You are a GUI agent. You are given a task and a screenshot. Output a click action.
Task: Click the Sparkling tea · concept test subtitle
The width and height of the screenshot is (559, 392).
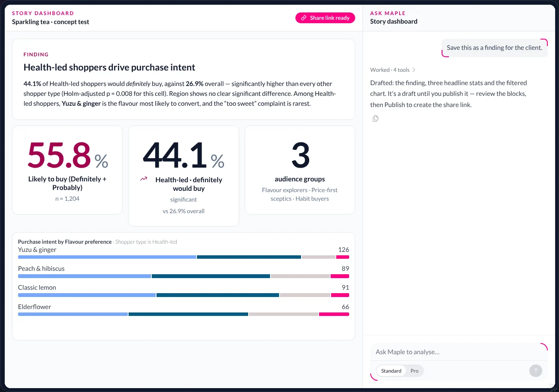tap(51, 22)
